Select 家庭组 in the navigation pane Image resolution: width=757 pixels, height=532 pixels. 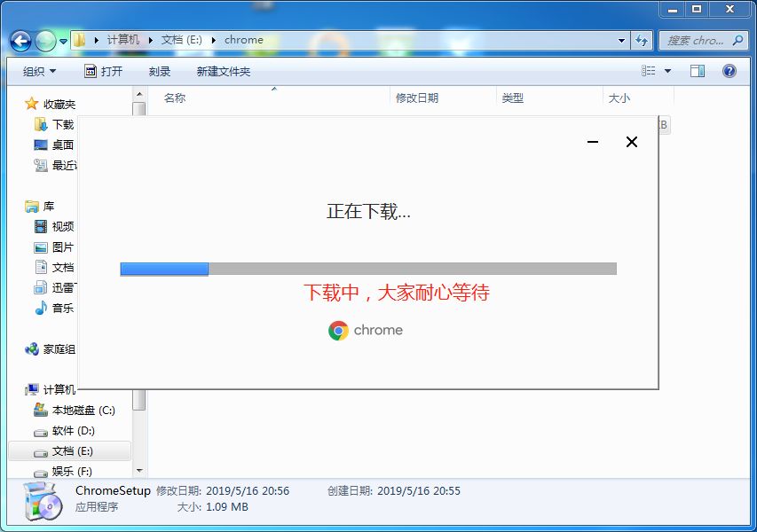coord(59,349)
